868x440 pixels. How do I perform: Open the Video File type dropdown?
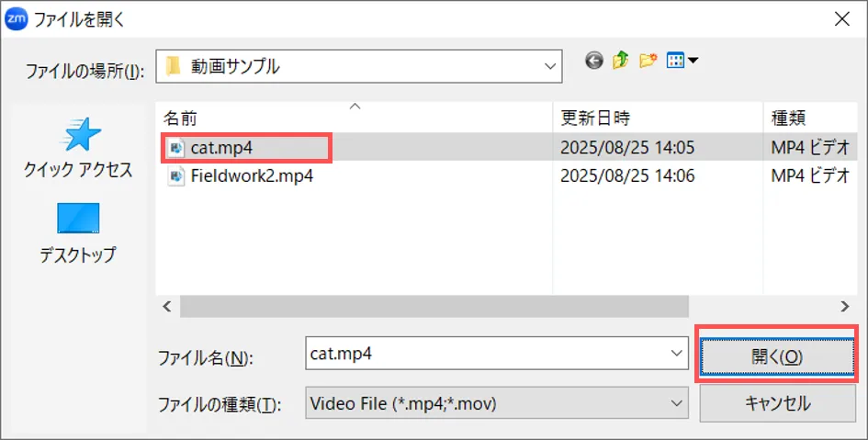(676, 402)
